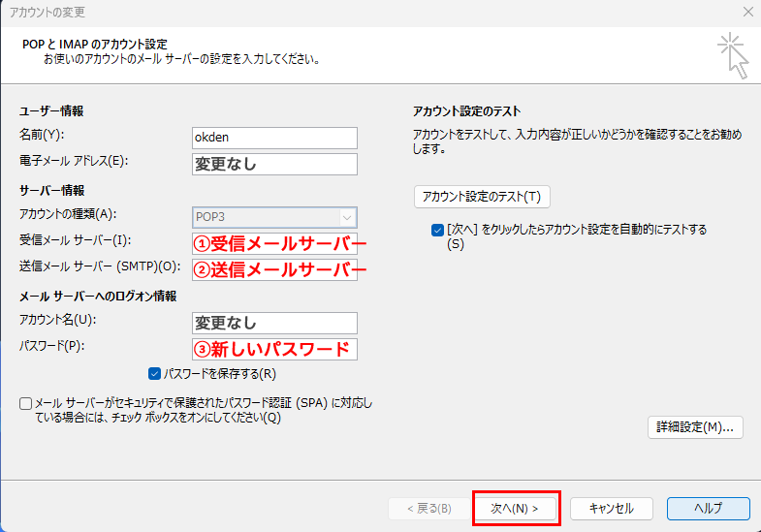
Task: Click the cursor sparkle icon in header
Action: 733,54
